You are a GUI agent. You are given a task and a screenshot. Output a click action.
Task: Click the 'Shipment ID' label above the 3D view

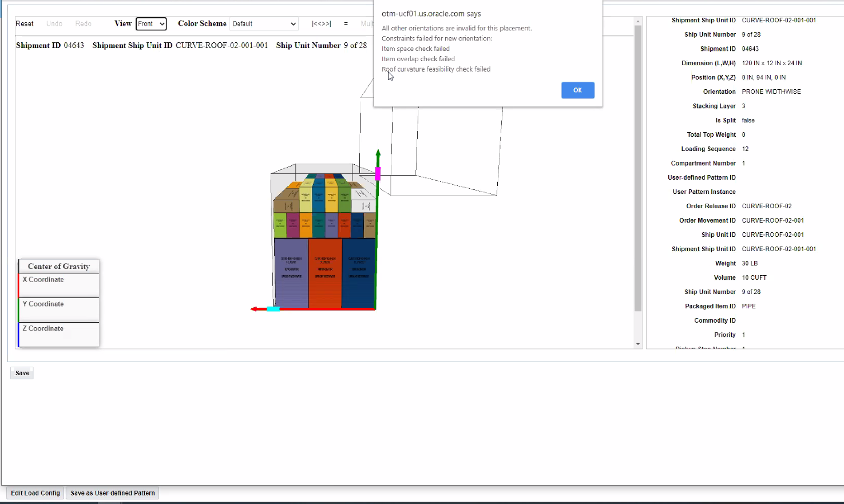coord(38,45)
